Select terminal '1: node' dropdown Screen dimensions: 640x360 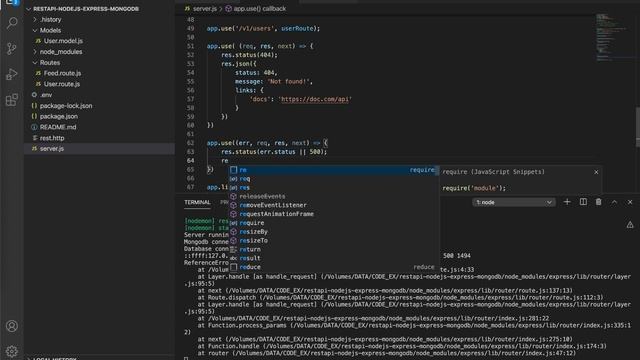coord(514,202)
